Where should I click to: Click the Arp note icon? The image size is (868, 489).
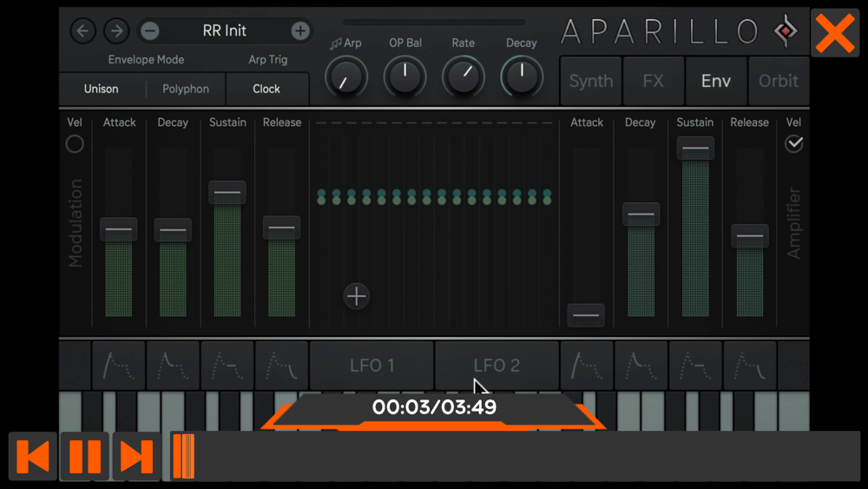point(335,43)
